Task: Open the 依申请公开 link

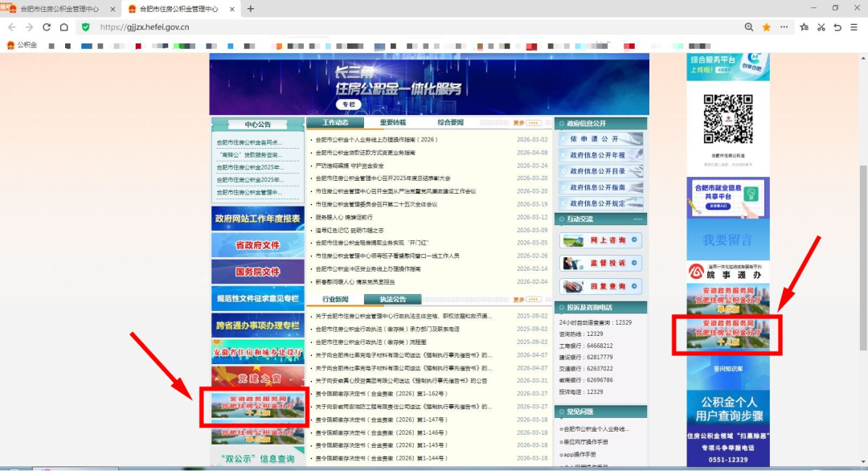Action: [601, 138]
